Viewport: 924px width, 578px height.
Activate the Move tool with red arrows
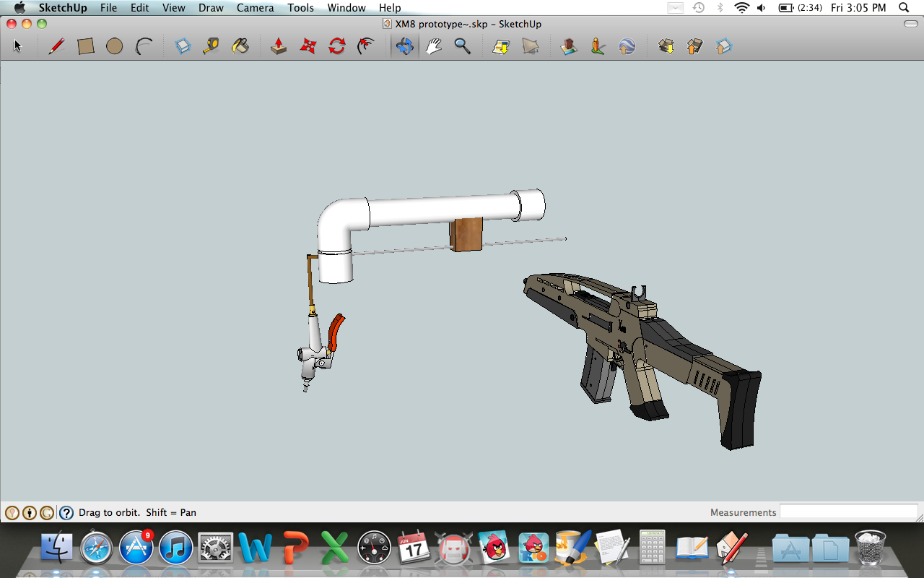click(x=308, y=46)
